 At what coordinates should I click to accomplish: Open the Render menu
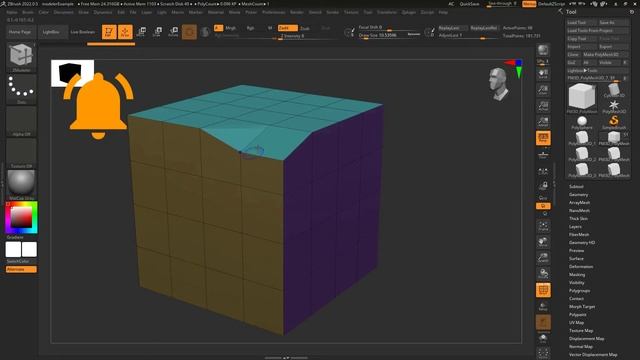pos(297,12)
